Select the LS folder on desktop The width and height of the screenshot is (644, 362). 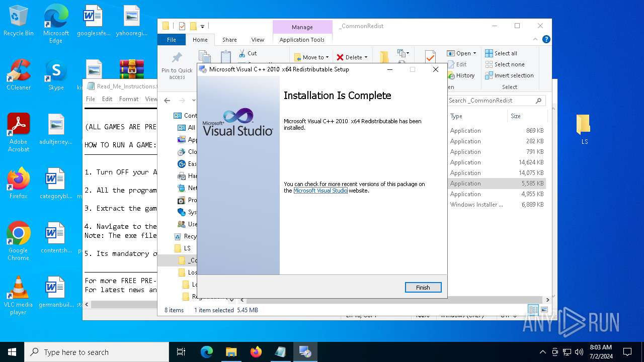tap(584, 129)
